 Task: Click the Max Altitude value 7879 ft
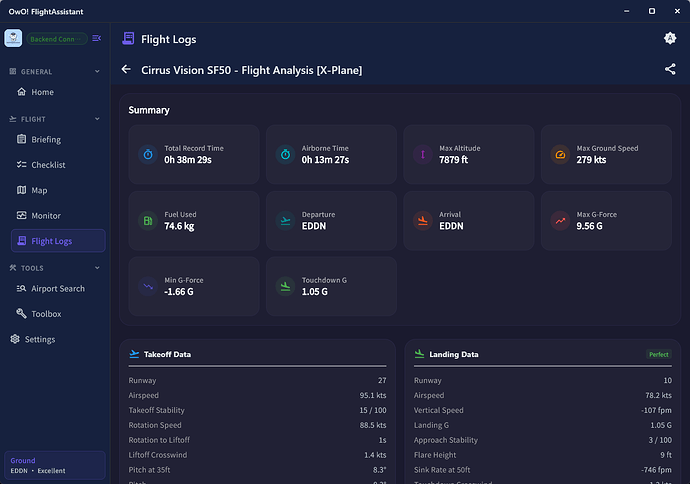[453, 160]
